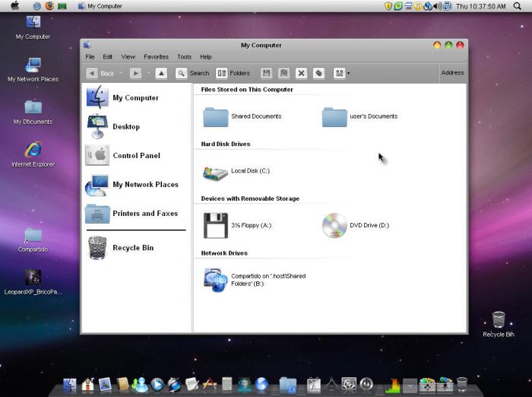Click the Copy To toolbar icon
The height and width of the screenshot is (397, 532).
[284, 73]
